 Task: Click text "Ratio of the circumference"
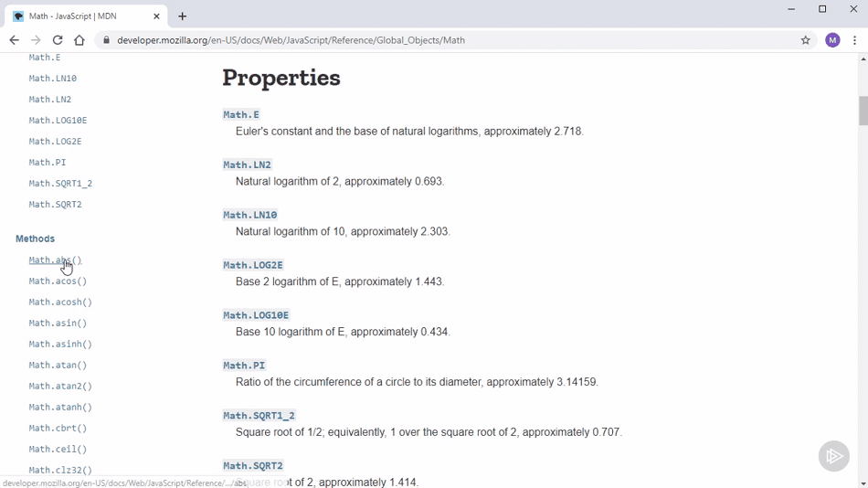298,382
